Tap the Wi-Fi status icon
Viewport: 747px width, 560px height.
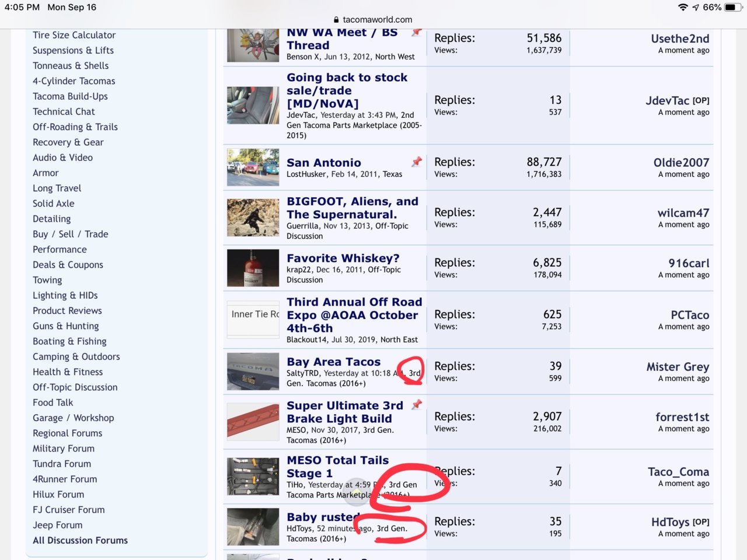(x=682, y=8)
